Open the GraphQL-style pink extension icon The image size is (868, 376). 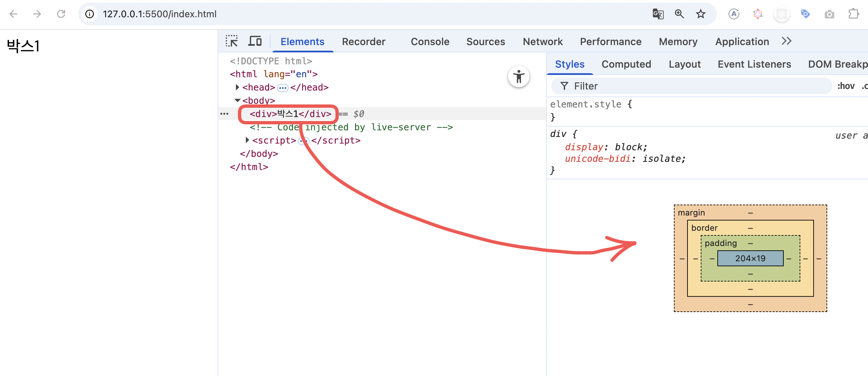[x=758, y=14]
